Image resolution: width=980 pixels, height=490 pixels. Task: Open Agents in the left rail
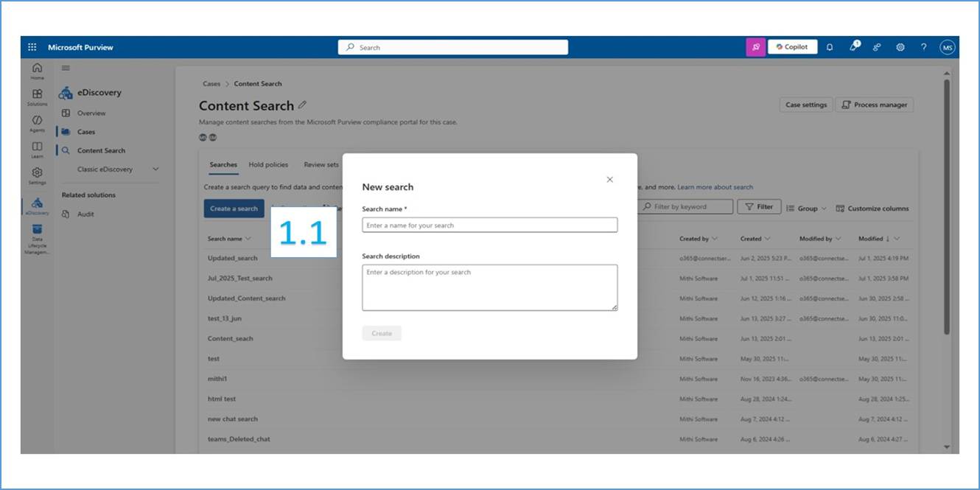[37, 123]
